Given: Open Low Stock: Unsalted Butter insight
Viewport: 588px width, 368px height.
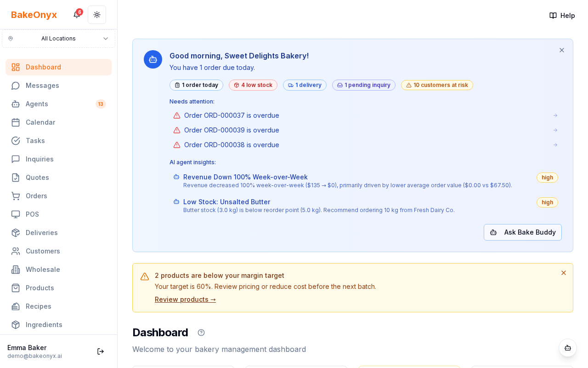Looking at the screenshot, I should point(366,206).
